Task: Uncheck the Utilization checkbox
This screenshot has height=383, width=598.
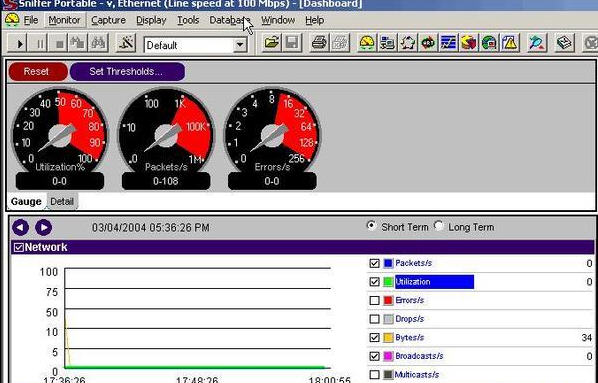Action: [x=375, y=282]
